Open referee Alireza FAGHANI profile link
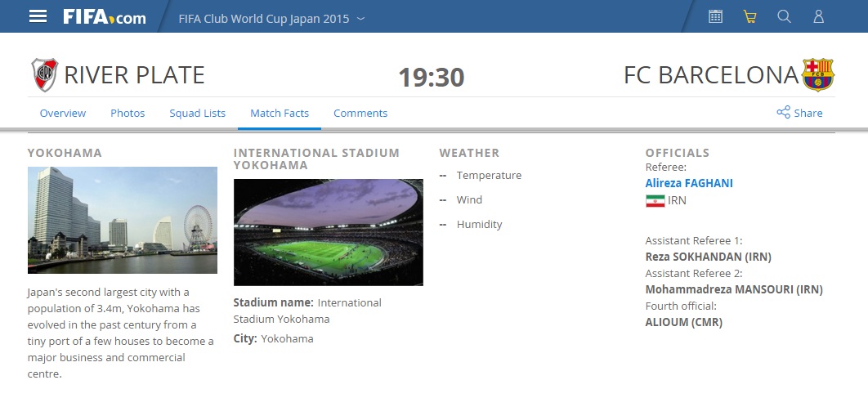 689,183
